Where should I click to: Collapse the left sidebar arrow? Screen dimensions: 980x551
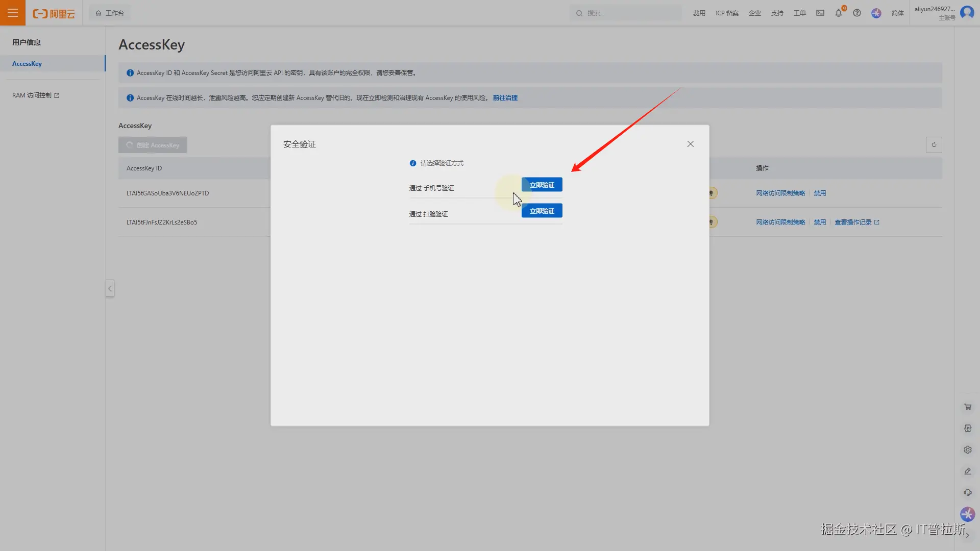tap(110, 289)
